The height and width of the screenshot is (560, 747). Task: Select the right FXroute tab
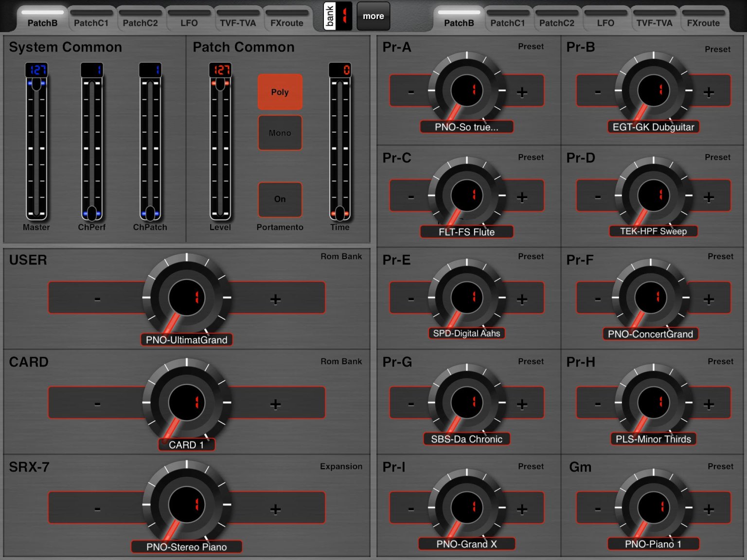[x=703, y=19]
